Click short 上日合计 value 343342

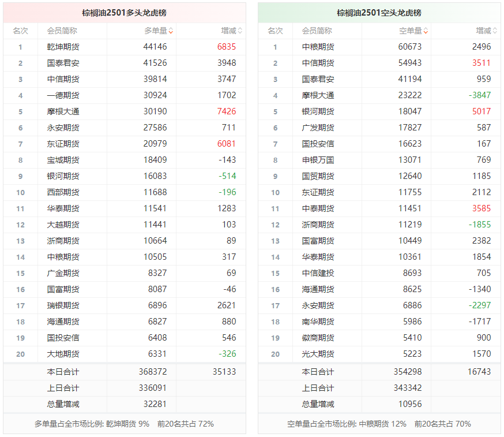click(408, 388)
